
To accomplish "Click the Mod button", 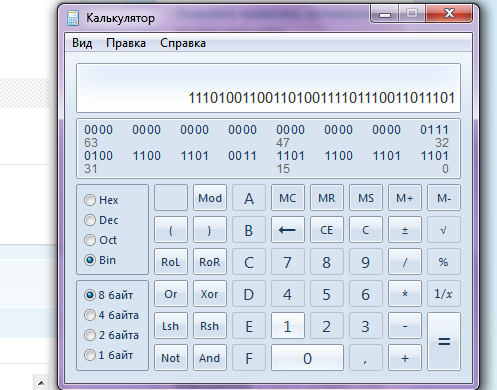I will click(210, 198).
